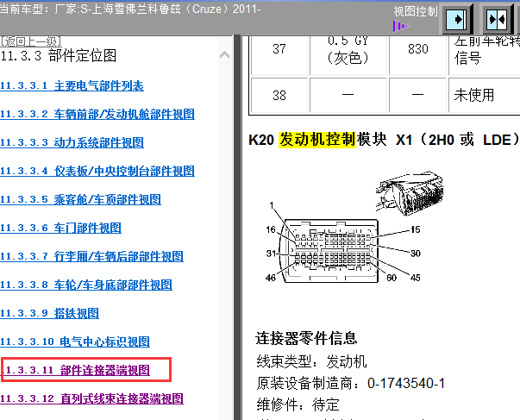Click the 视图控制 label
The height and width of the screenshot is (420, 520).
click(x=416, y=11)
